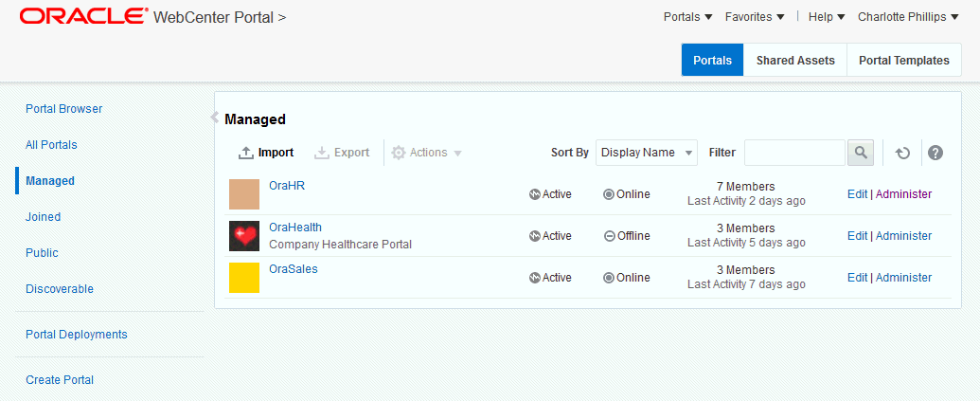Toggle the OraHealth Offline status icon
Image resolution: width=980 pixels, height=401 pixels.
(x=609, y=236)
